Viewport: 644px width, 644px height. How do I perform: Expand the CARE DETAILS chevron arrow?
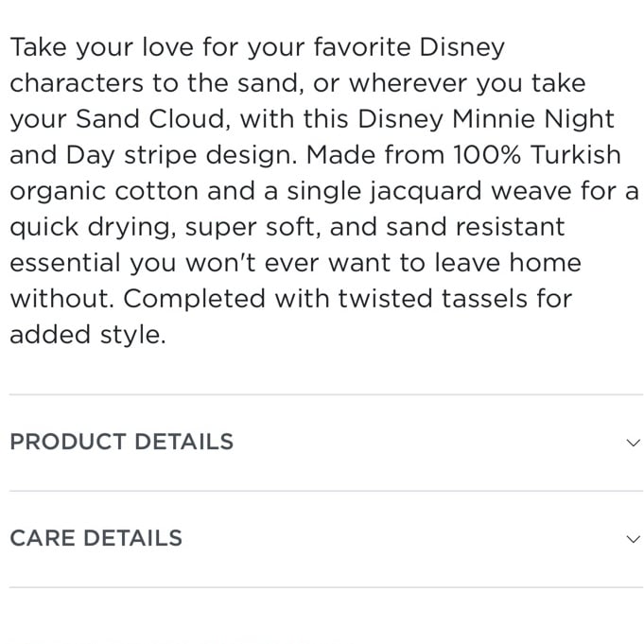point(633,539)
